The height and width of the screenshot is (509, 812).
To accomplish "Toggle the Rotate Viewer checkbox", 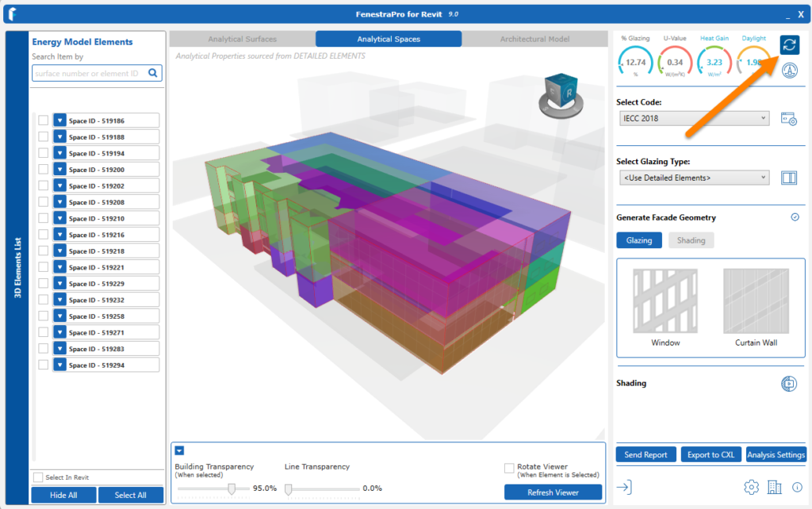I will (509, 468).
